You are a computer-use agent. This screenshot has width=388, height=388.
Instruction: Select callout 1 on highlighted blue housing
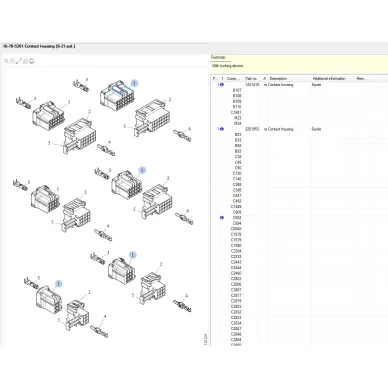click(134, 83)
